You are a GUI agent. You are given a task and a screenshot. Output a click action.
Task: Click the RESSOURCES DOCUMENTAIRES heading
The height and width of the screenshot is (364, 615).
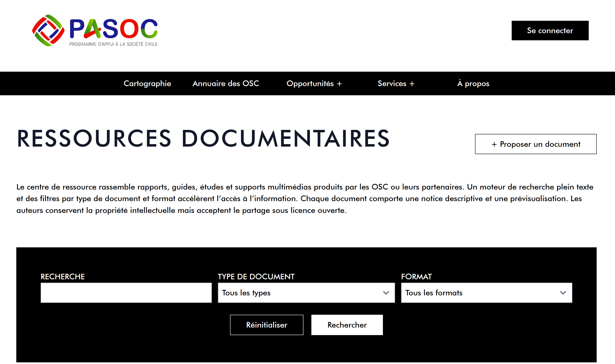click(203, 139)
